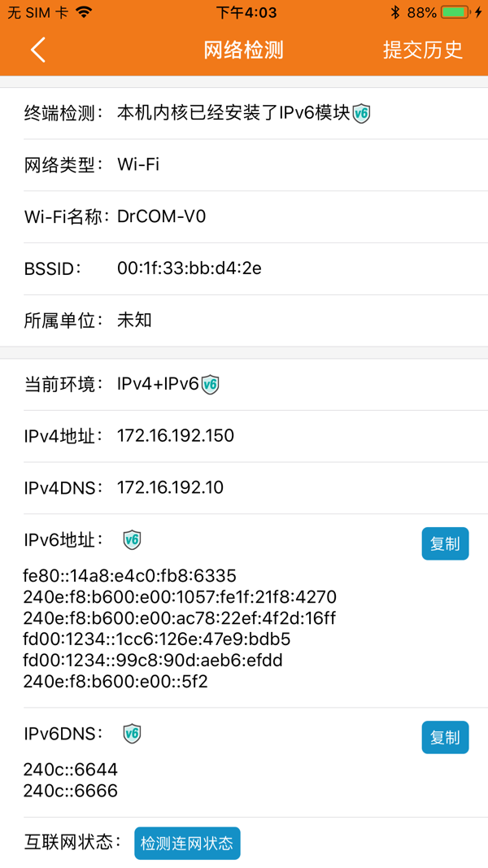The width and height of the screenshot is (488, 868).
Task: Tap the fe80 link-local IPv6 address
Action: coord(130,576)
